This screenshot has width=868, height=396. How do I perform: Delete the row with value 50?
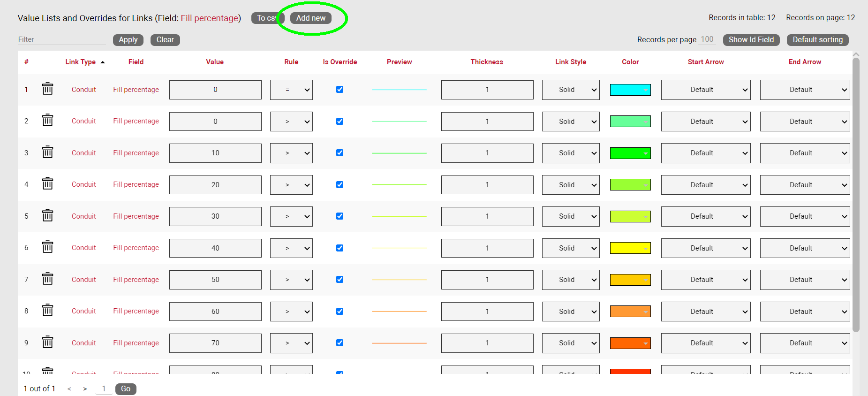tap(47, 279)
